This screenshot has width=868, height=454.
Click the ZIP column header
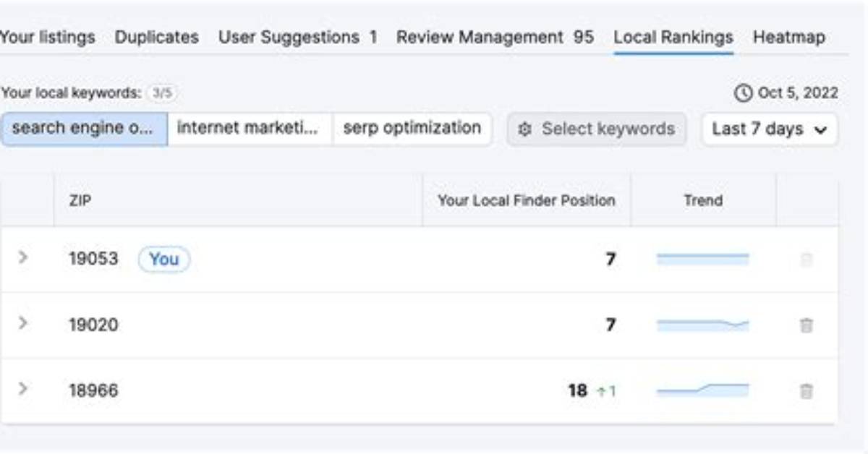[80, 201]
